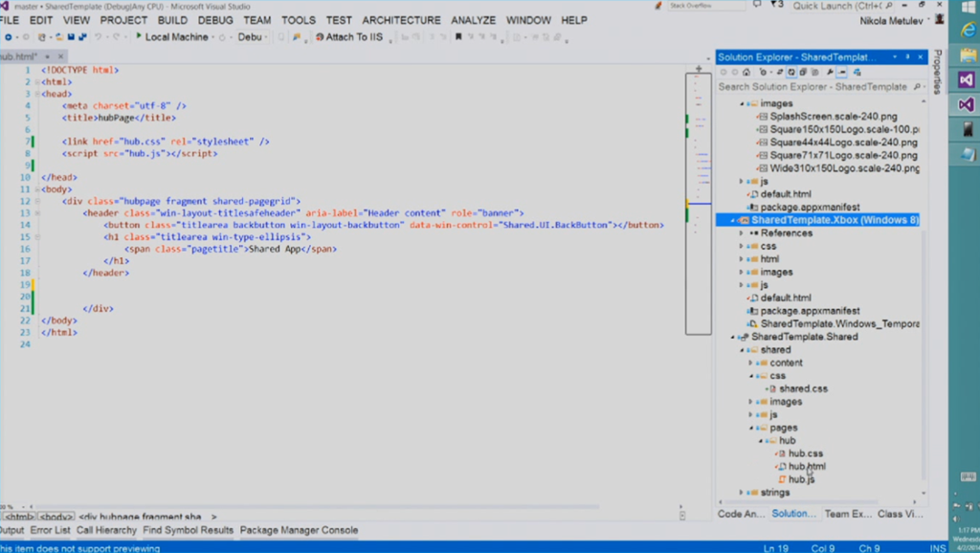Collapse the SharedTemplate.Xbox project node
This screenshot has width=980, height=553.
click(x=732, y=221)
